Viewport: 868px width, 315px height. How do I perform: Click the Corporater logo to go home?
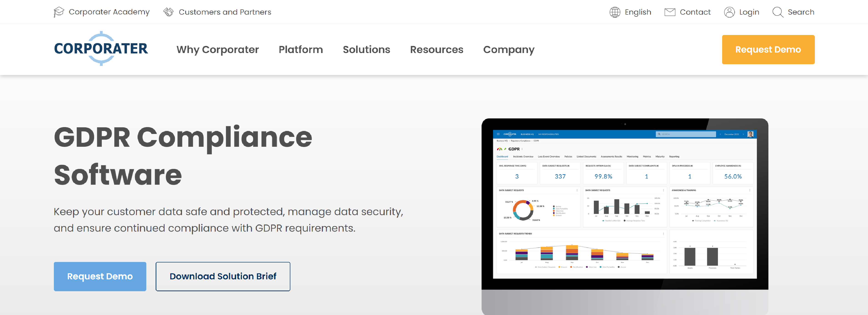[x=101, y=49]
